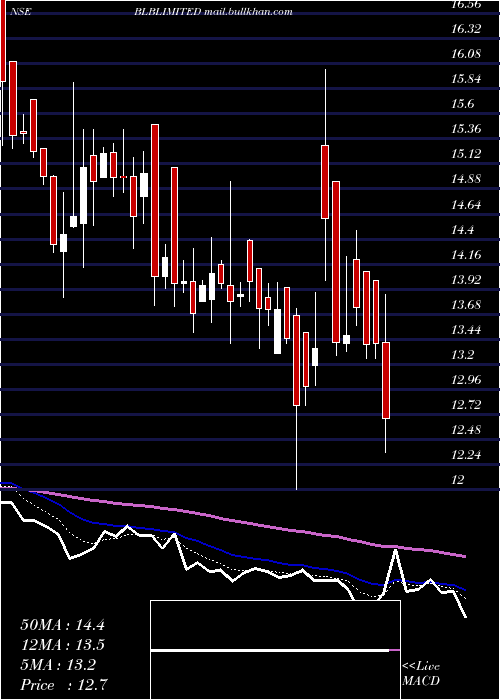The height and width of the screenshot is (700, 500).
Task: Click the 14.4 price axis label
Action: 463,230
